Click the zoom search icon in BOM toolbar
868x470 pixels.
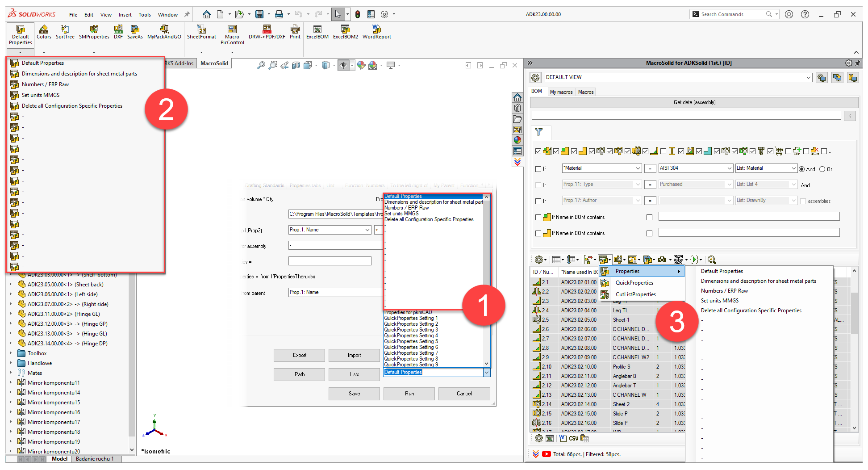coord(712,260)
